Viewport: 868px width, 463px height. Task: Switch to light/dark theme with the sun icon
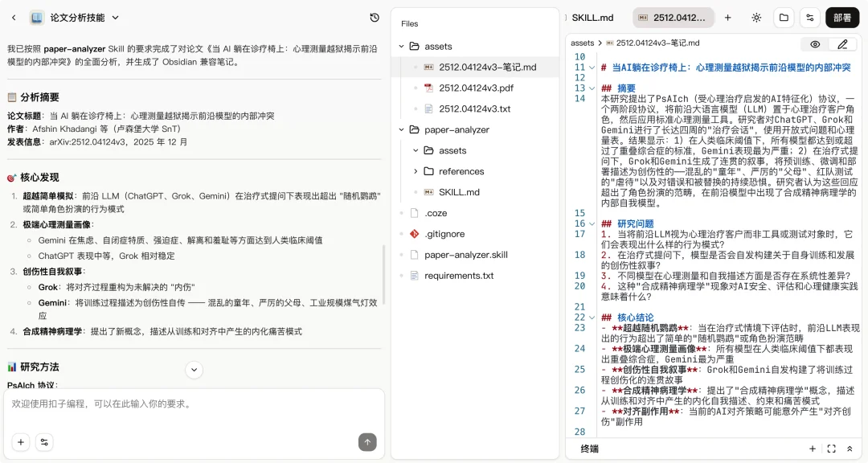tap(757, 17)
